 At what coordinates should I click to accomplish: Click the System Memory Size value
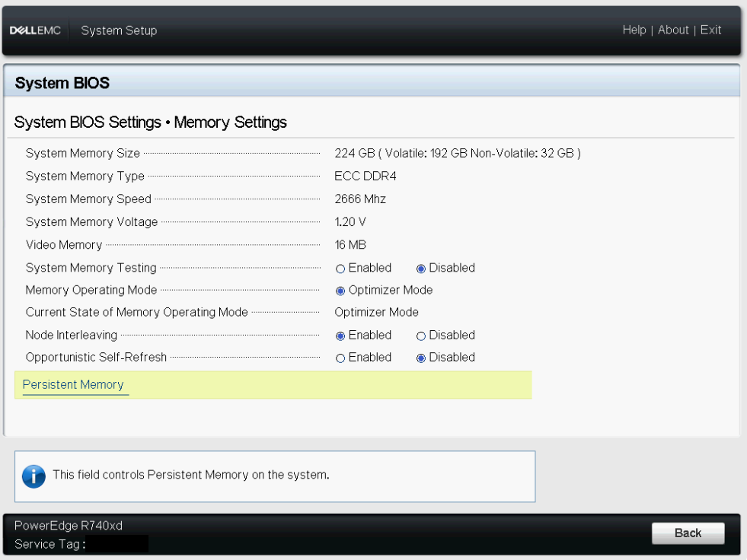(x=457, y=154)
